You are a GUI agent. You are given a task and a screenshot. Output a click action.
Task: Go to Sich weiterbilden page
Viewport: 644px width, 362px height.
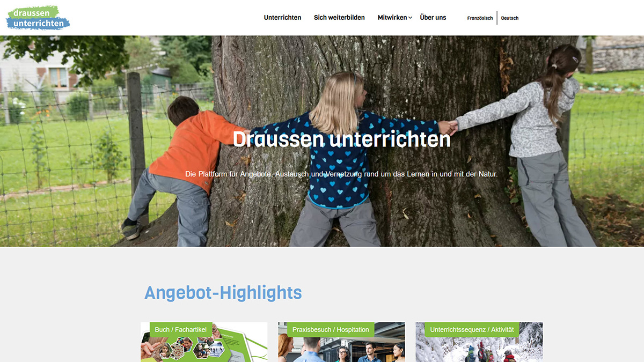click(339, 18)
